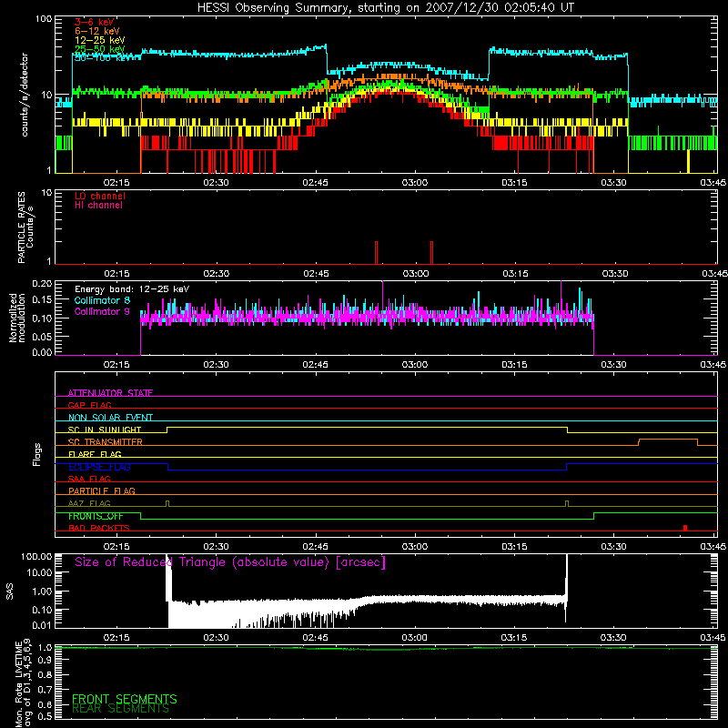Click the ECLIPSE_FLAG label
The image size is (728, 728).
tap(99, 467)
